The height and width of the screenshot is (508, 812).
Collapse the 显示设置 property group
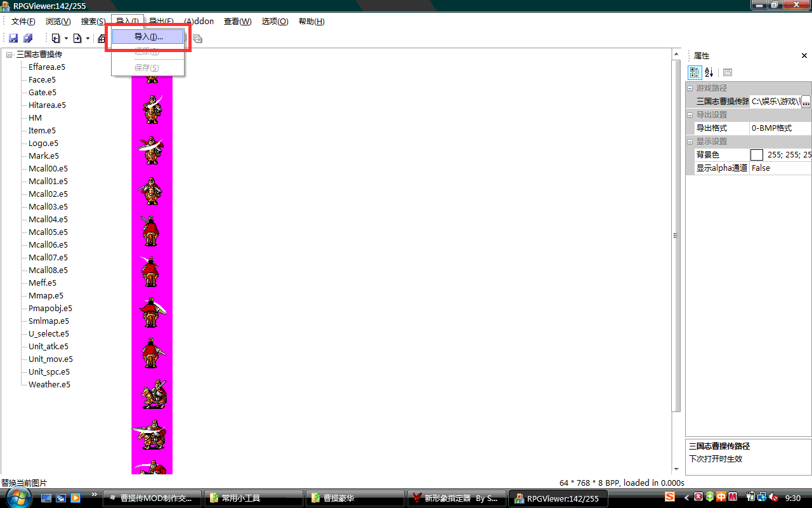click(x=690, y=142)
